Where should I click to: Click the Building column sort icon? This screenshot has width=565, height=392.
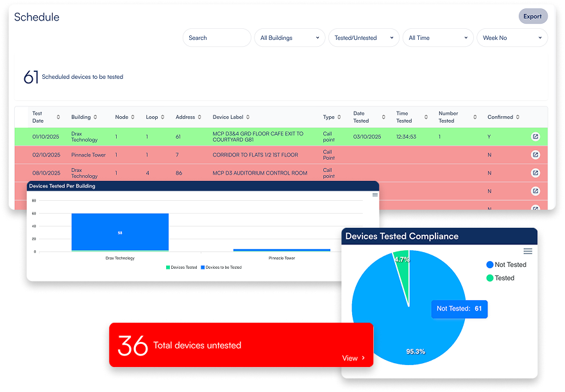[96, 117]
